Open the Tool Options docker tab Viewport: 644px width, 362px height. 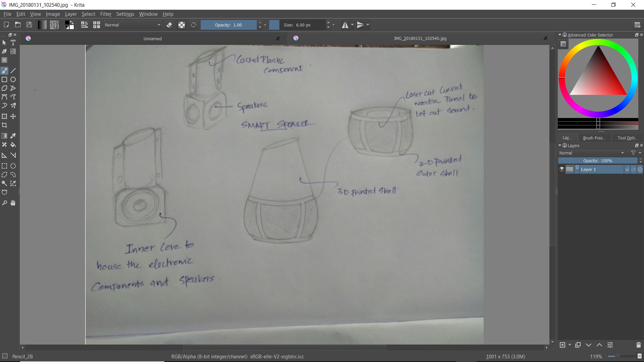pos(627,138)
